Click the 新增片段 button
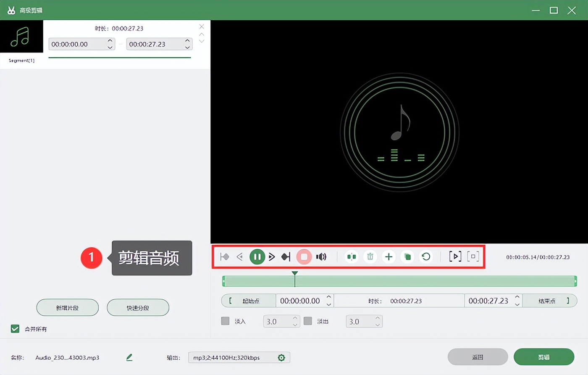This screenshot has height=375, width=588. tap(67, 307)
